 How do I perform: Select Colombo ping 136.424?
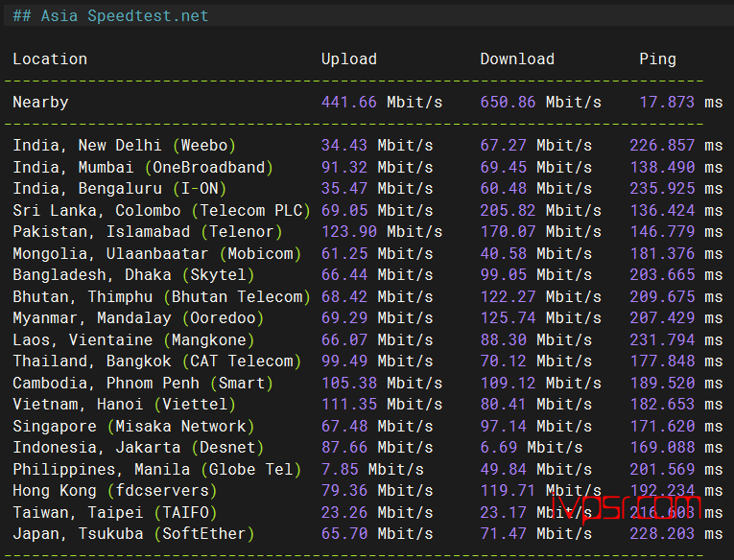(x=662, y=210)
